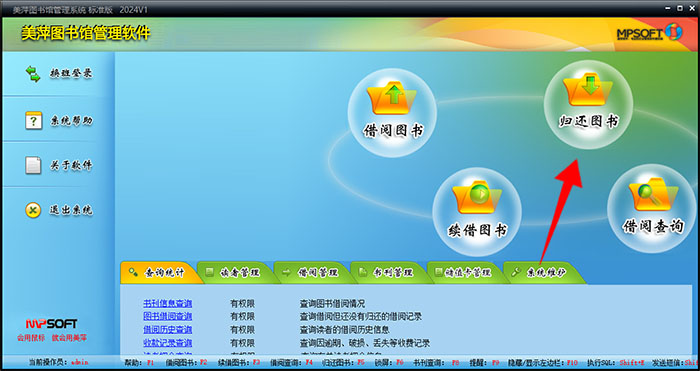This screenshot has width=700, height=371.
Task: Open the 借阅历史查询 link
Action: pyautogui.click(x=167, y=330)
